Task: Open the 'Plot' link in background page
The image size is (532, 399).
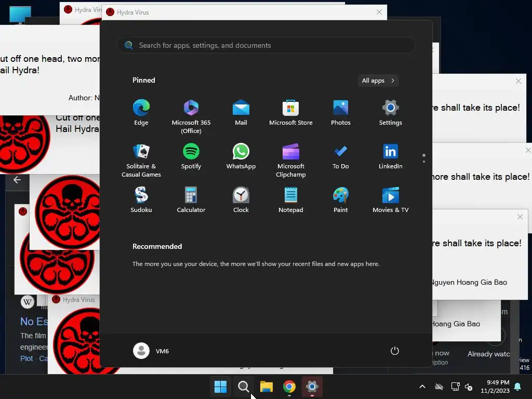Action: coord(26,358)
